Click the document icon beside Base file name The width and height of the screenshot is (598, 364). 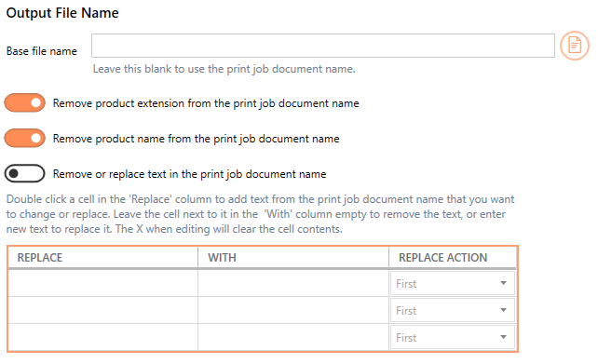tap(575, 46)
